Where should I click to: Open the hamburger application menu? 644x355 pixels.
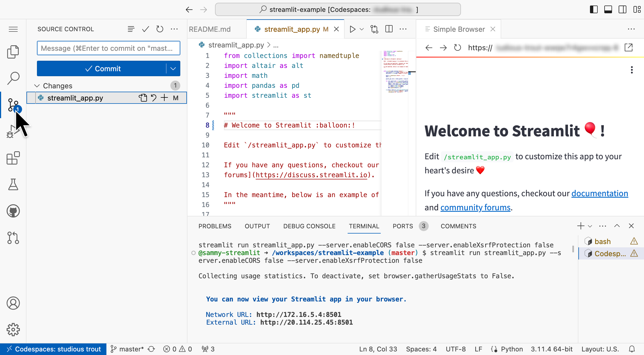click(x=13, y=29)
